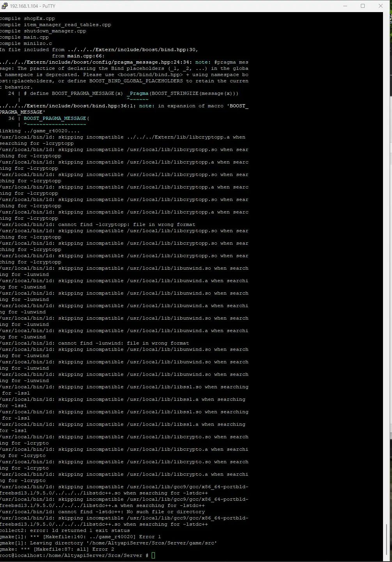Click the 'compile shopEx.cpp' line
The image size is (392, 562).
pos(27,18)
